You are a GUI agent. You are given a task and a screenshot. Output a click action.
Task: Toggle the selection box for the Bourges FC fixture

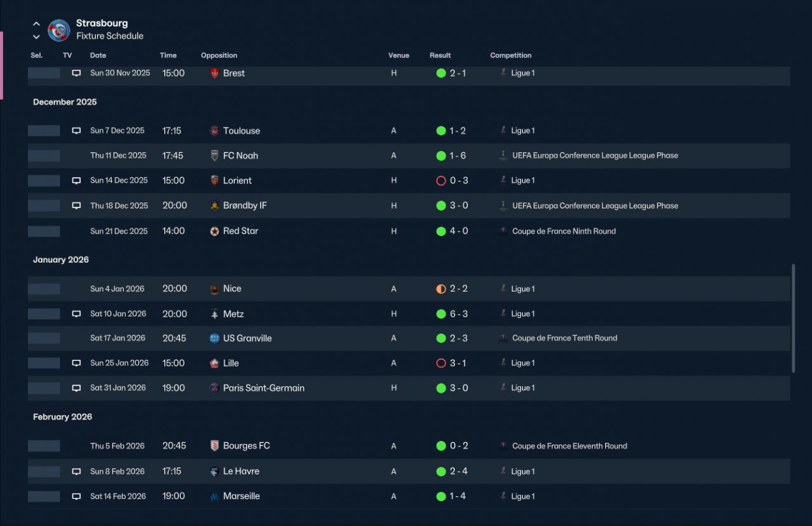[x=44, y=446]
